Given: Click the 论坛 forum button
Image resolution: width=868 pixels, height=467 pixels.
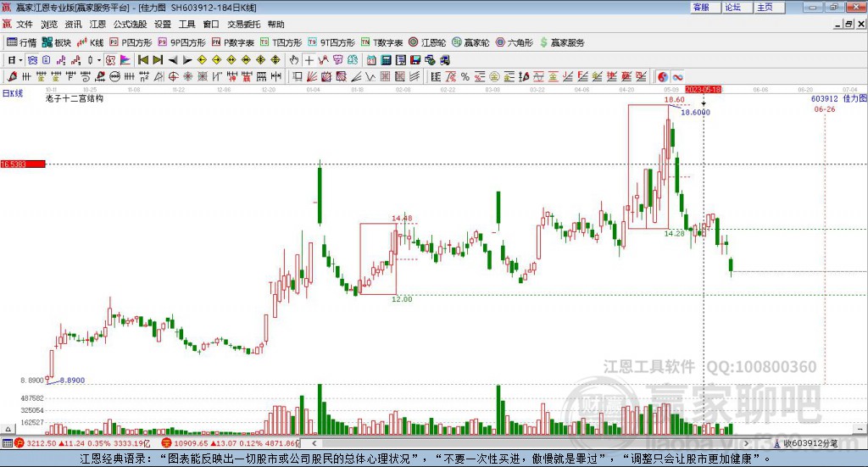Looking at the screenshot, I should [737, 7].
